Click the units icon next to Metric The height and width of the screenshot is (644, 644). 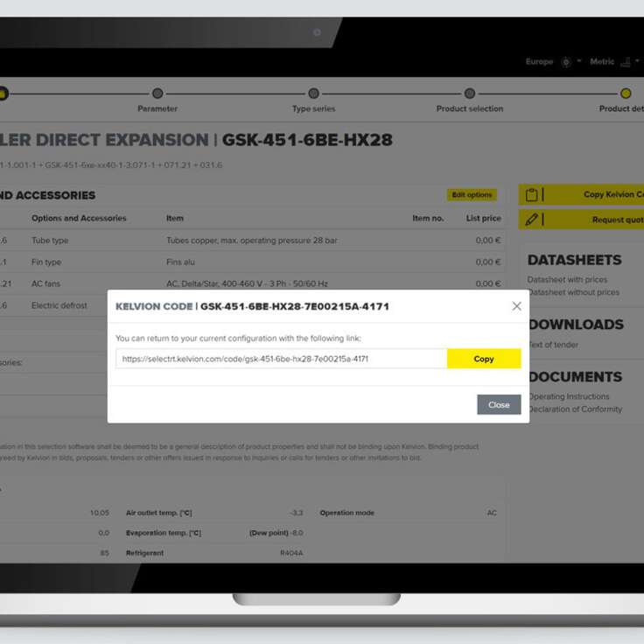pyautogui.click(x=626, y=62)
